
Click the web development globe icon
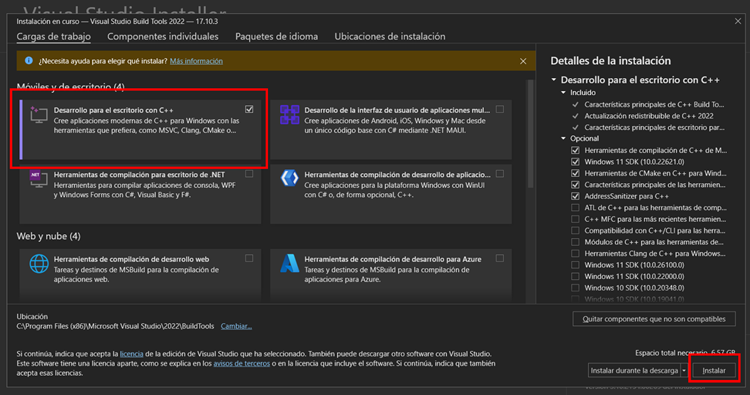click(39, 263)
